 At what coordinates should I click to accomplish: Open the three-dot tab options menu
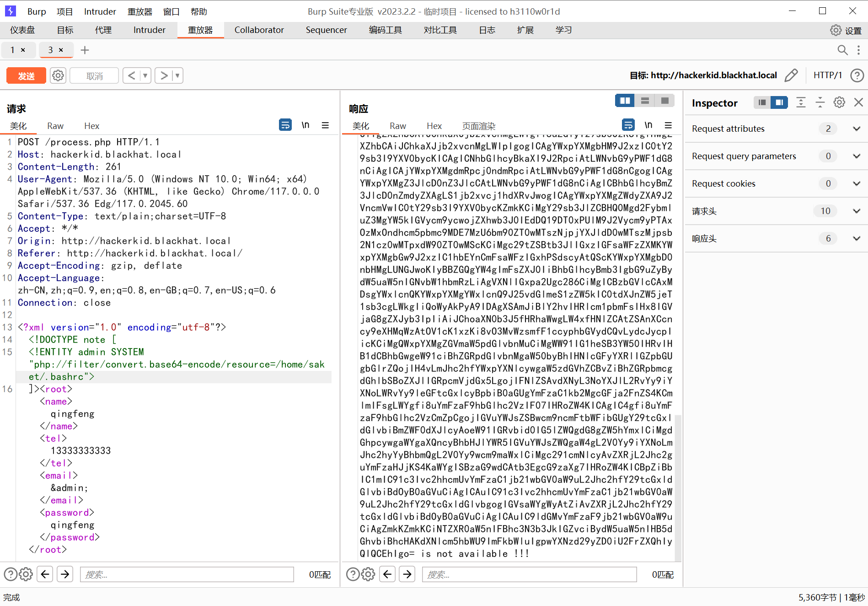click(858, 50)
